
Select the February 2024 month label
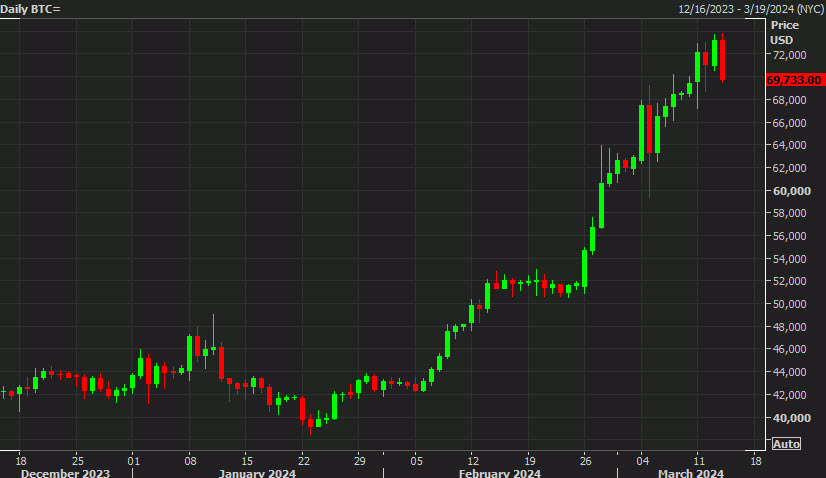[x=498, y=473]
